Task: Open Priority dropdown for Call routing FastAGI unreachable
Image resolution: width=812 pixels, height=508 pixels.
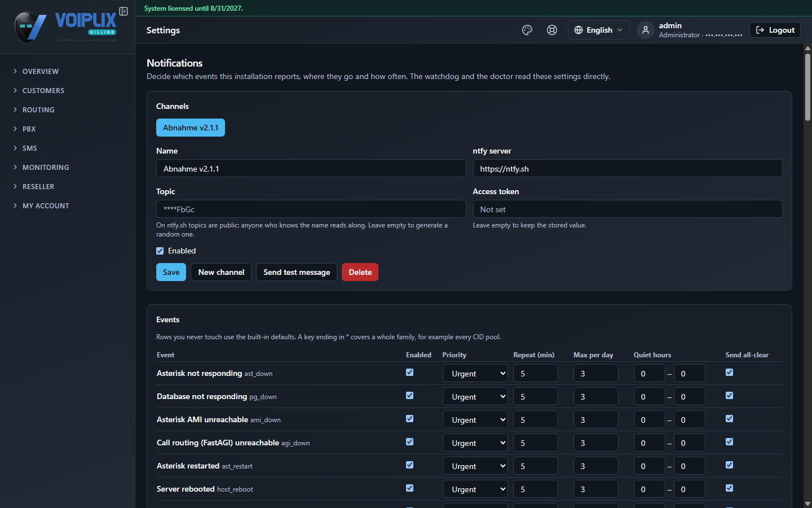Action: (475, 443)
